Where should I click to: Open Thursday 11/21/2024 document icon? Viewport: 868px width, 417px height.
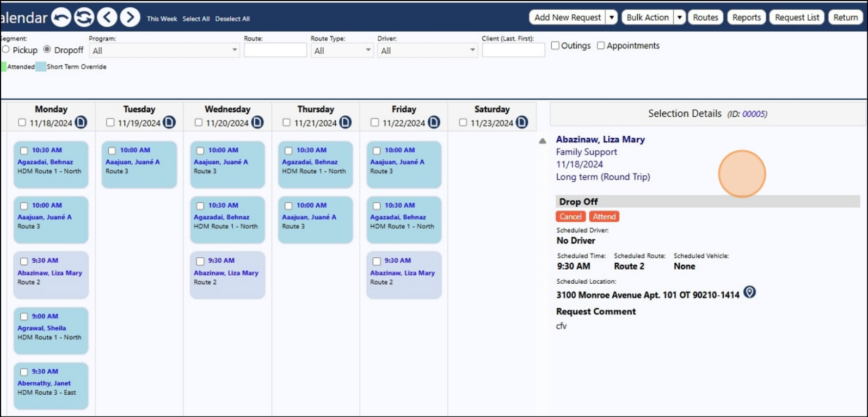coord(346,122)
